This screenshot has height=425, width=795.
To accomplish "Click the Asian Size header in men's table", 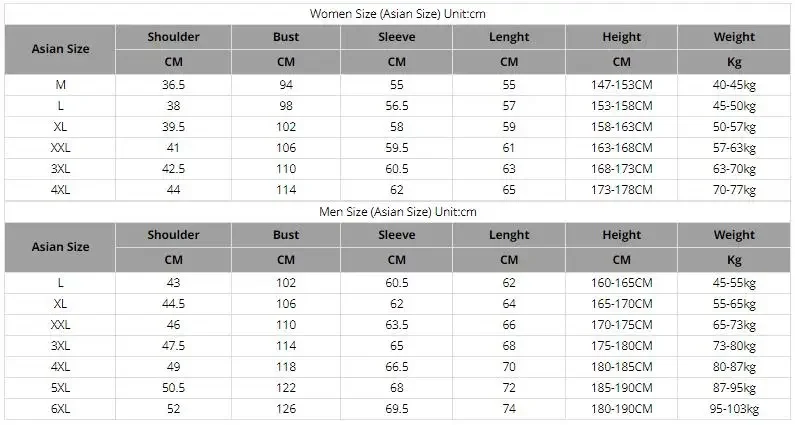I will (x=60, y=247).
